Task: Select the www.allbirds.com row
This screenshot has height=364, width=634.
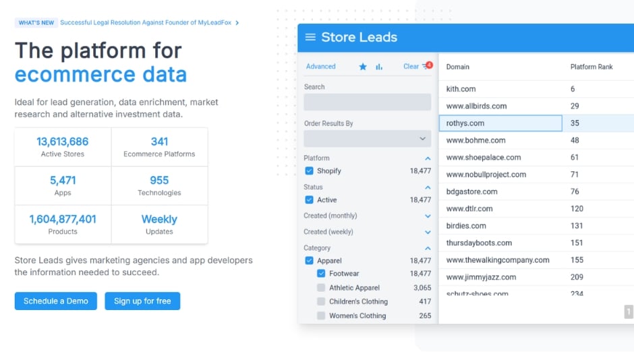Action: pyautogui.click(x=536, y=106)
